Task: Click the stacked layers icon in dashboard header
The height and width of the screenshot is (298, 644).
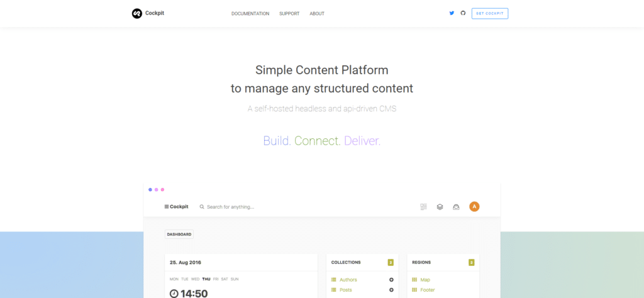Action: click(x=440, y=206)
